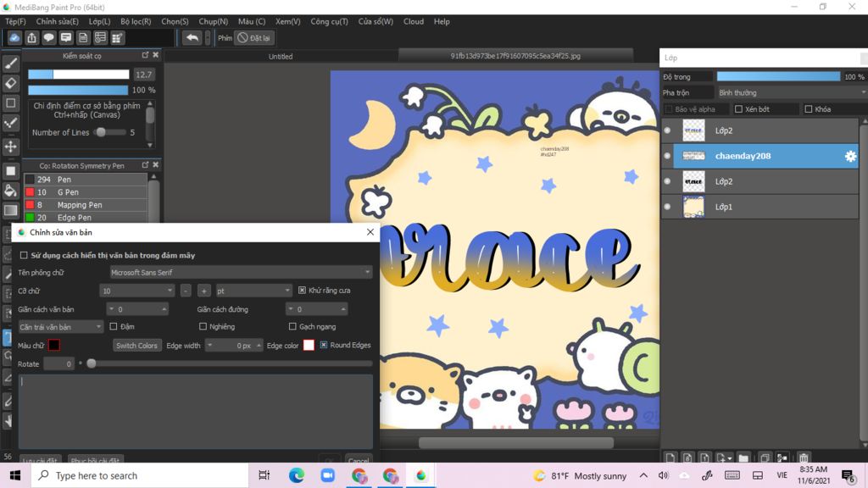Click the plus font size button
The width and height of the screenshot is (868, 488).
(203, 291)
